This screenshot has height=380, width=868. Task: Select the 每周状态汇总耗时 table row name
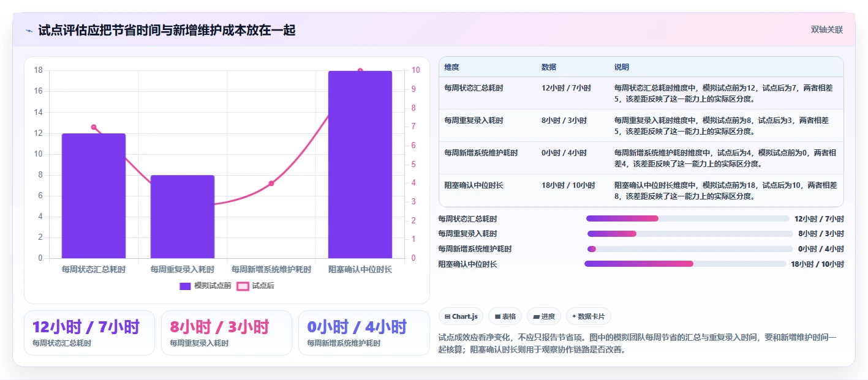tap(474, 88)
